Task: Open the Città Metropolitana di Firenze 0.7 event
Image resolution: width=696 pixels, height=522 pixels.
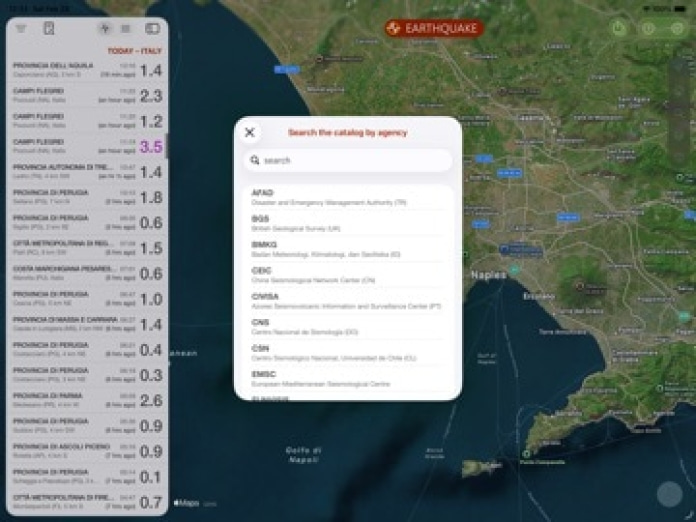Action: pos(87,502)
